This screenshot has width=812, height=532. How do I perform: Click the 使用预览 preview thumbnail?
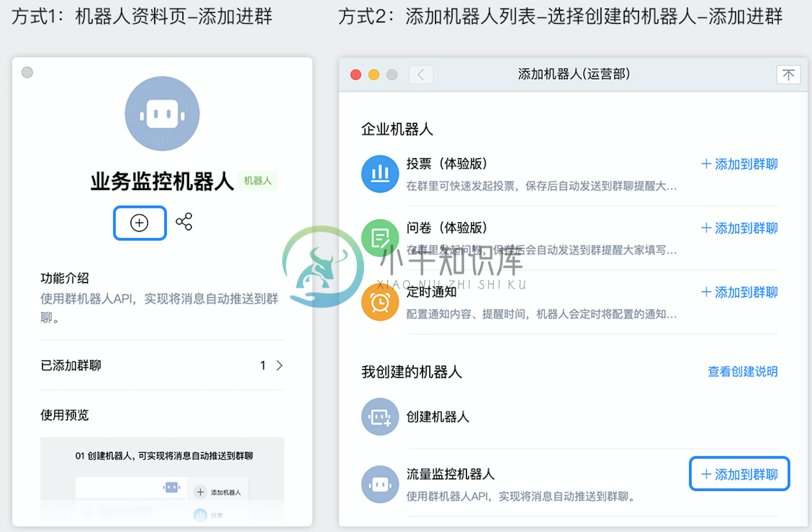(x=162, y=480)
